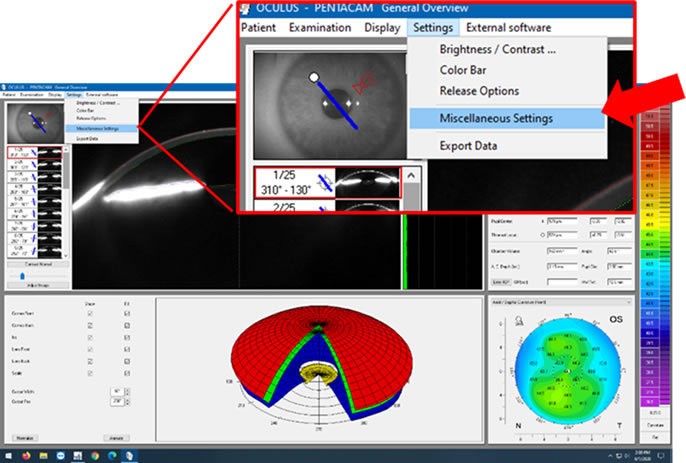The image size is (686, 463).
Task: Click the contrast slider handle
Action: (x=22, y=276)
